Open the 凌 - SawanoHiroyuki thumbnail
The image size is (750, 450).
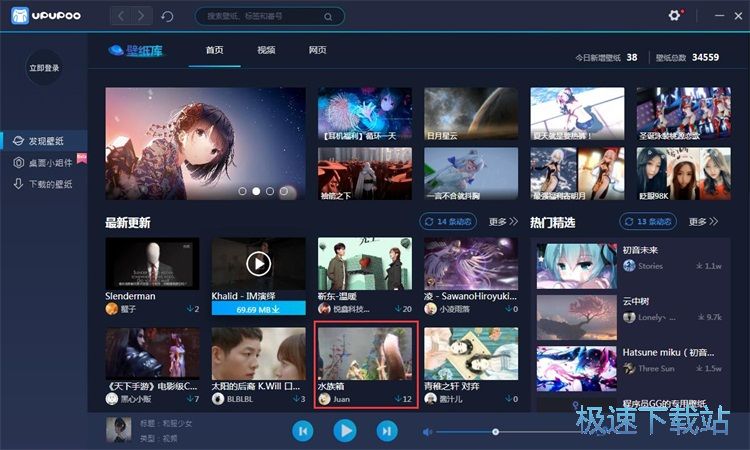point(471,263)
